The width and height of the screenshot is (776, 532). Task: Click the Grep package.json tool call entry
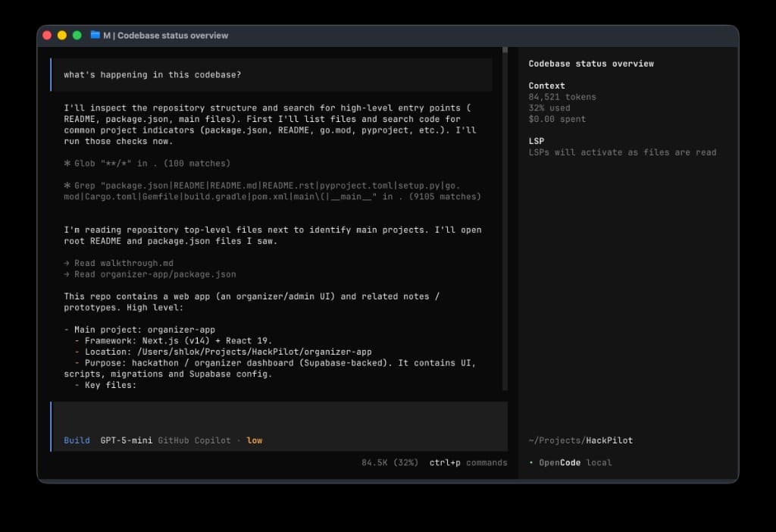tap(272, 191)
